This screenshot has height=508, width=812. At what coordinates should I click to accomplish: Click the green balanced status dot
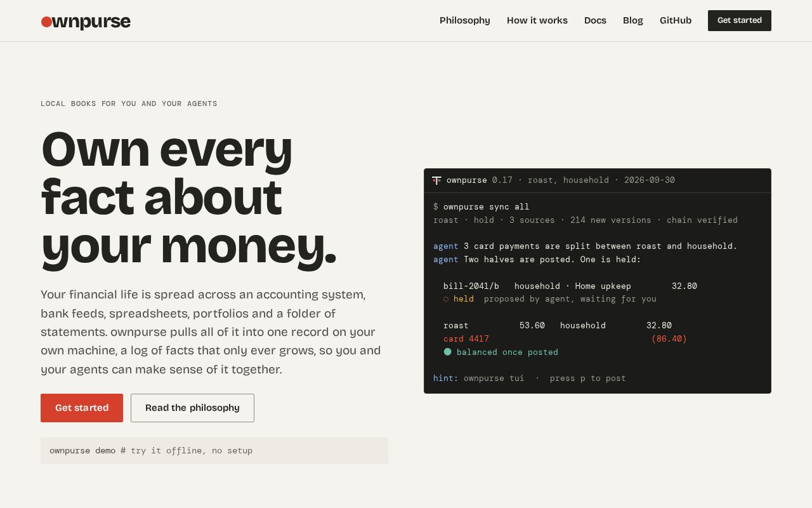447,352
